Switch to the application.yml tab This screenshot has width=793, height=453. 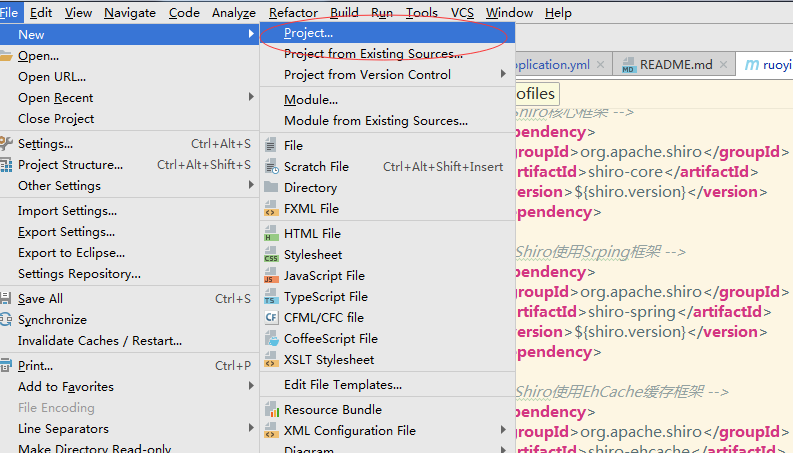coord(563,65)
